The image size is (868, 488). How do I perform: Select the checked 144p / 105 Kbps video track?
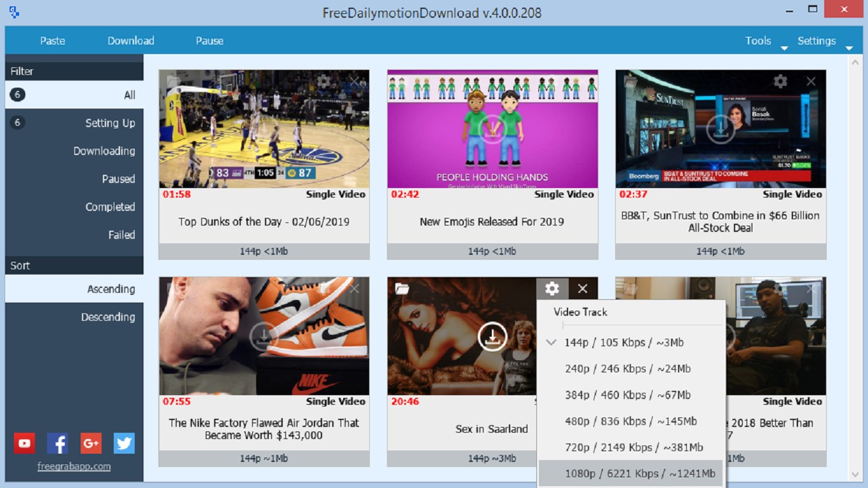click(630, 342)
